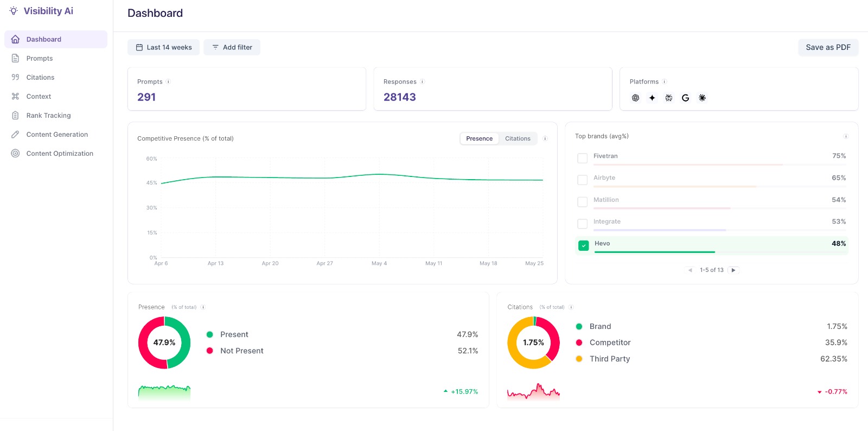The width and height of the screenshot is (868, 431).
Task: Click the Content Generation pencil icon
Action: pos(15,134)
